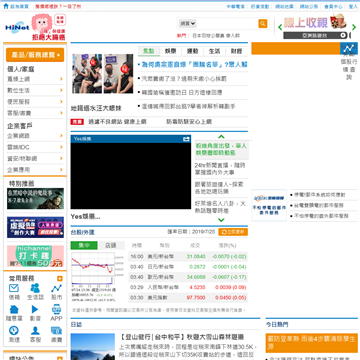Open the dark ghost-story banner under 特別推薦
360x360 pixels.
pos(35,199)
